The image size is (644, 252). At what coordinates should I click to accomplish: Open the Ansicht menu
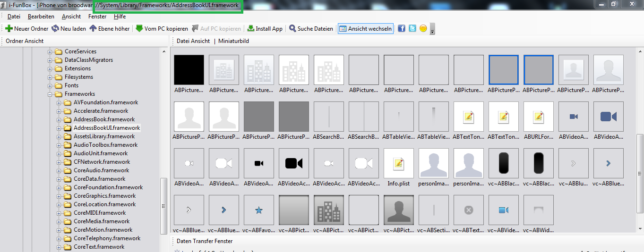point(71,17)
